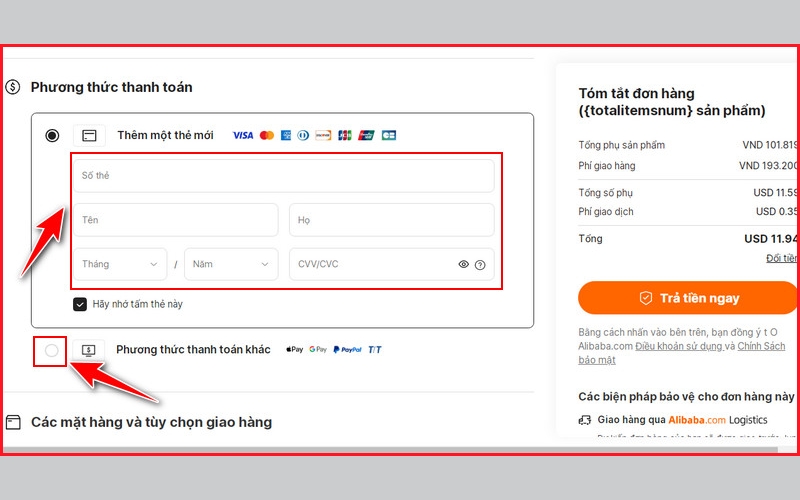Click the last teal card logo after UnionPay

[389, 135]
